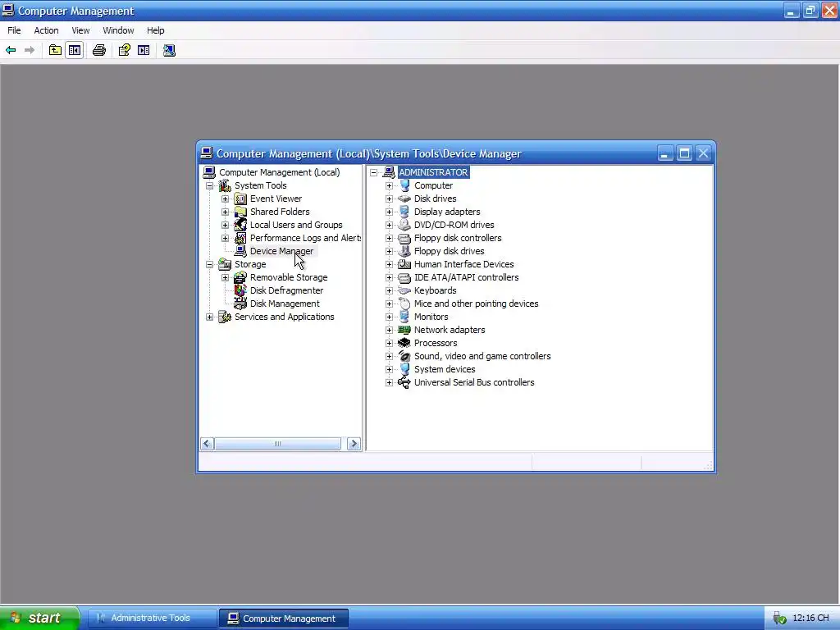Click the system tray network status icon

(x=779, y=619)
